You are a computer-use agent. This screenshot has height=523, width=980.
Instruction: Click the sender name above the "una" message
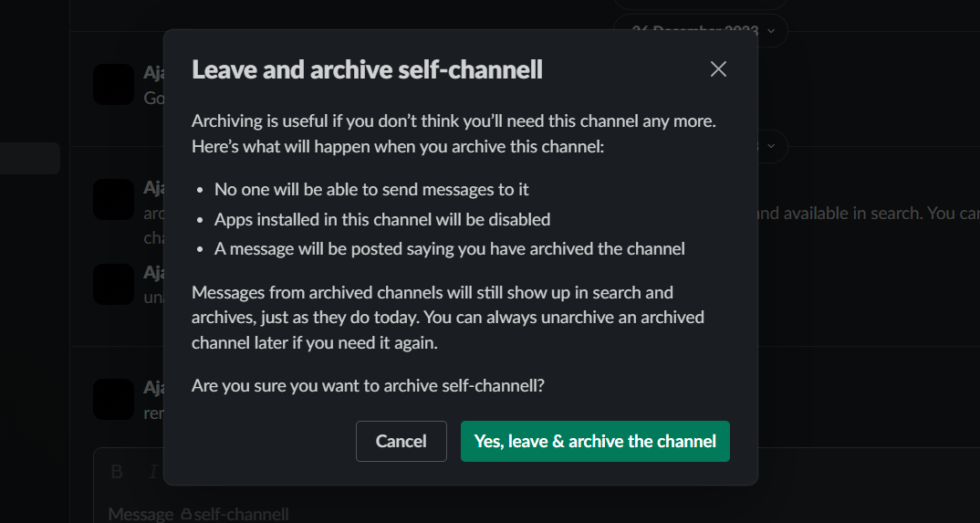153,272
